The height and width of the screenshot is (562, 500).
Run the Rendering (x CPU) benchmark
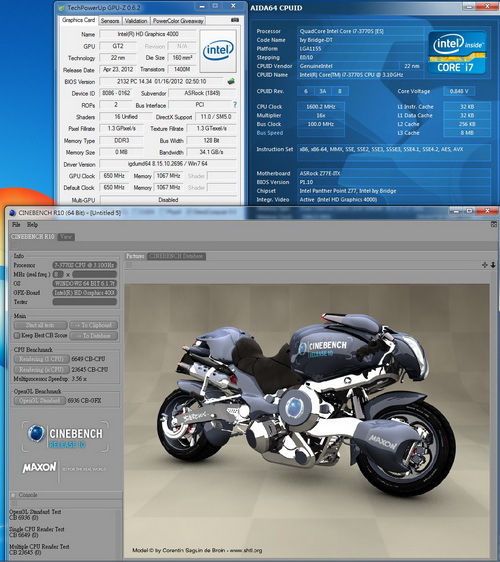point(42,369)
